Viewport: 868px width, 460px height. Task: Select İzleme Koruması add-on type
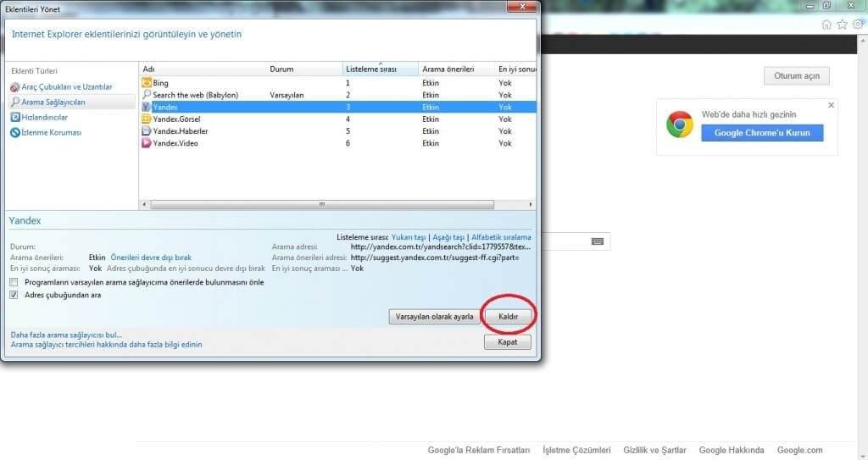(x=51, y=132)
